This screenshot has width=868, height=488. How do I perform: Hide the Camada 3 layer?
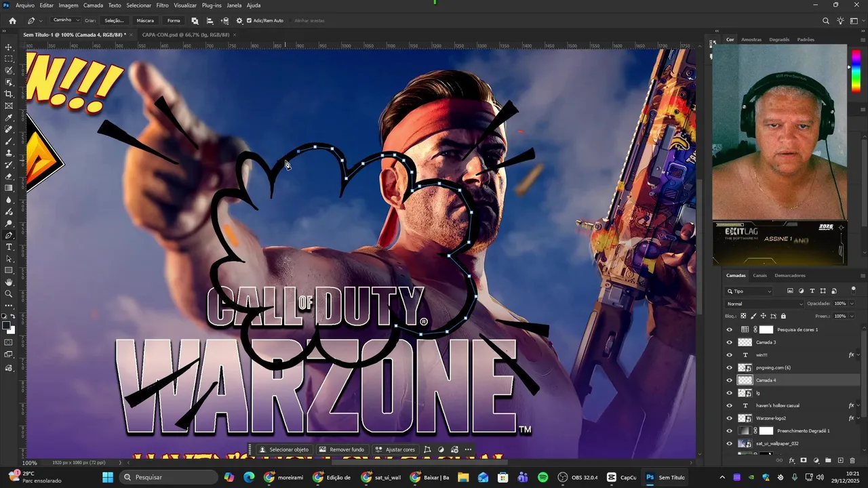pyautogui.click(x=730, y=342)
